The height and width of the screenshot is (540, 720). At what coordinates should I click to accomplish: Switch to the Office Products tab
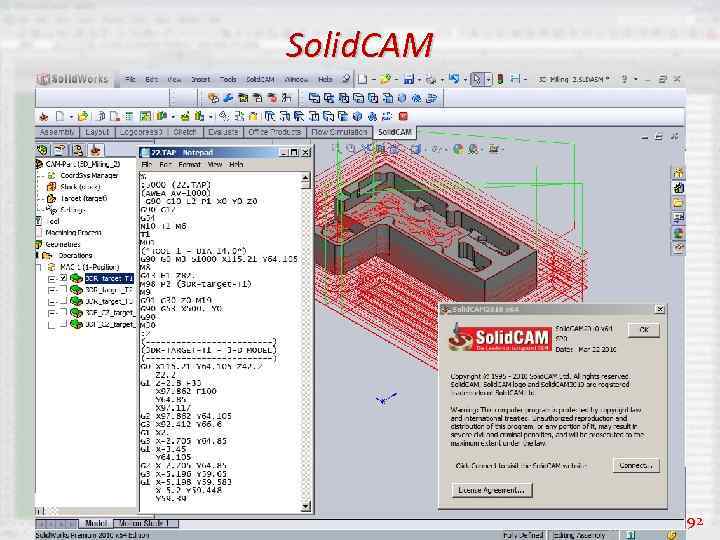point(275,132)
